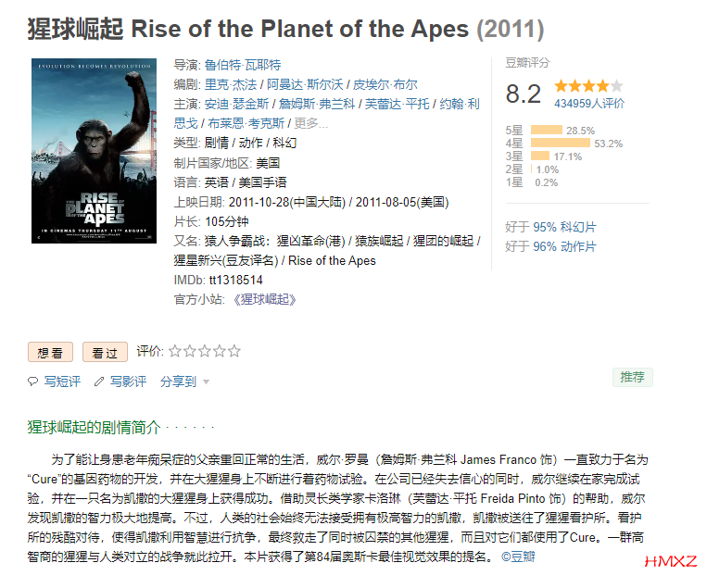This screenshot has width=707, height=588.
Task: Click the 4星 rating distribution bar
Action: pyautogui.click(x=560, y=144)
